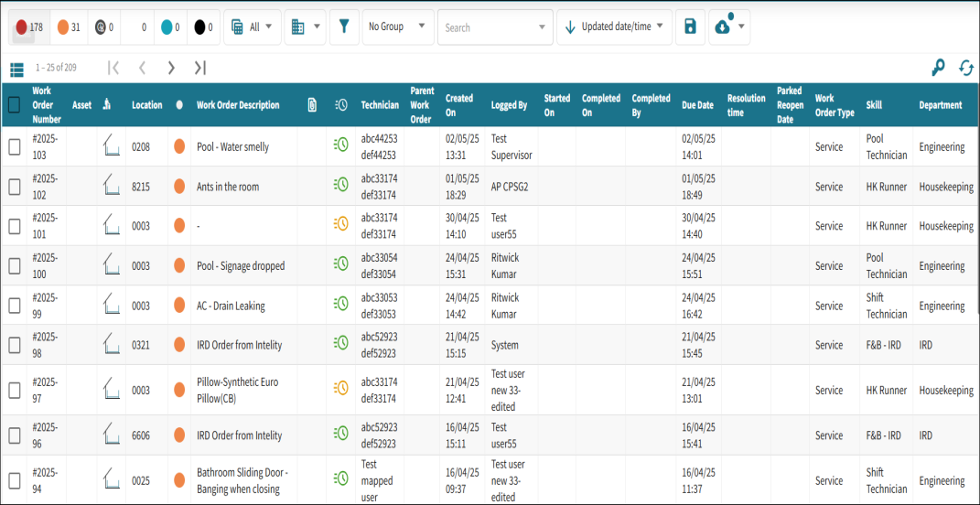Click the Work Order Type column header
The image size is (980, 505).
tap(835, 105)
